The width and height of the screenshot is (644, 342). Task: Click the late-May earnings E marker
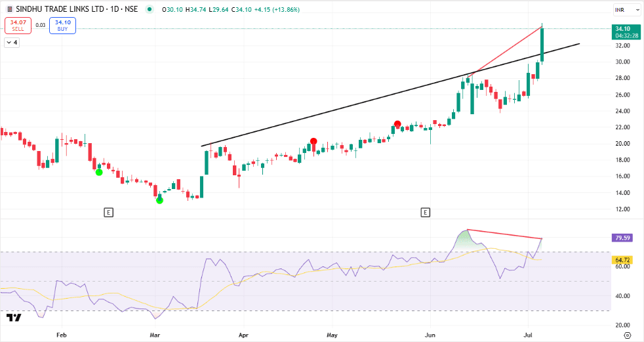425,213
